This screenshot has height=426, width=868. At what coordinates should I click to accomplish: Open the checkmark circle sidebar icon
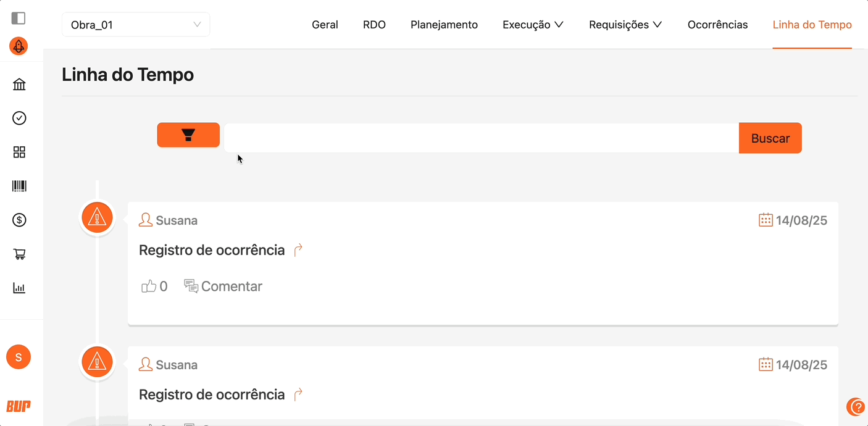[19, 118]
